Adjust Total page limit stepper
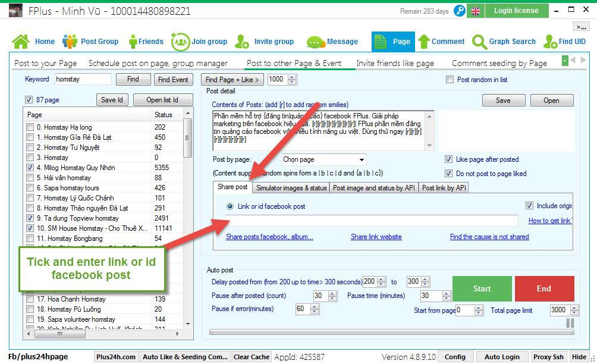The width and height of the screenshot is (597, 364). (x=574, y=310)
